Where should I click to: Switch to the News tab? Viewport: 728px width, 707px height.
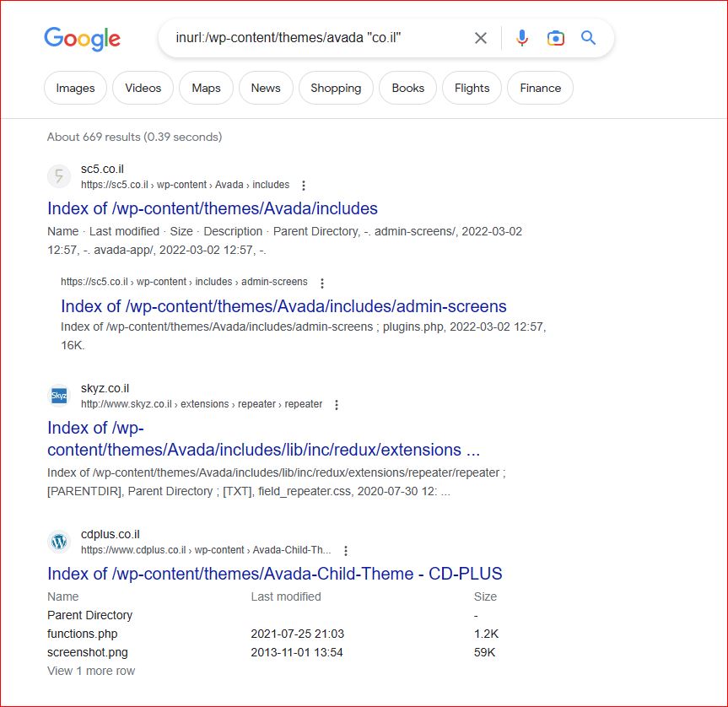(x=266, y=88)
